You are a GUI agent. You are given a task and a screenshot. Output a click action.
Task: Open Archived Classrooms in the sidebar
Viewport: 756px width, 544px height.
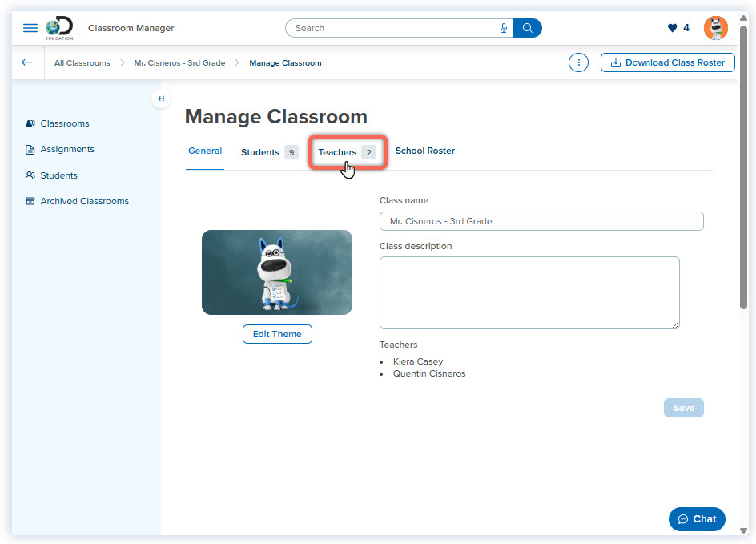coord(84,201)
